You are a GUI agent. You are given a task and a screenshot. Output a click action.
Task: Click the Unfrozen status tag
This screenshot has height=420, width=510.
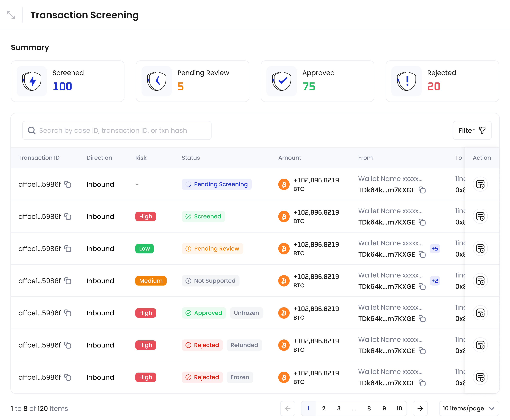tap(246, 313)
